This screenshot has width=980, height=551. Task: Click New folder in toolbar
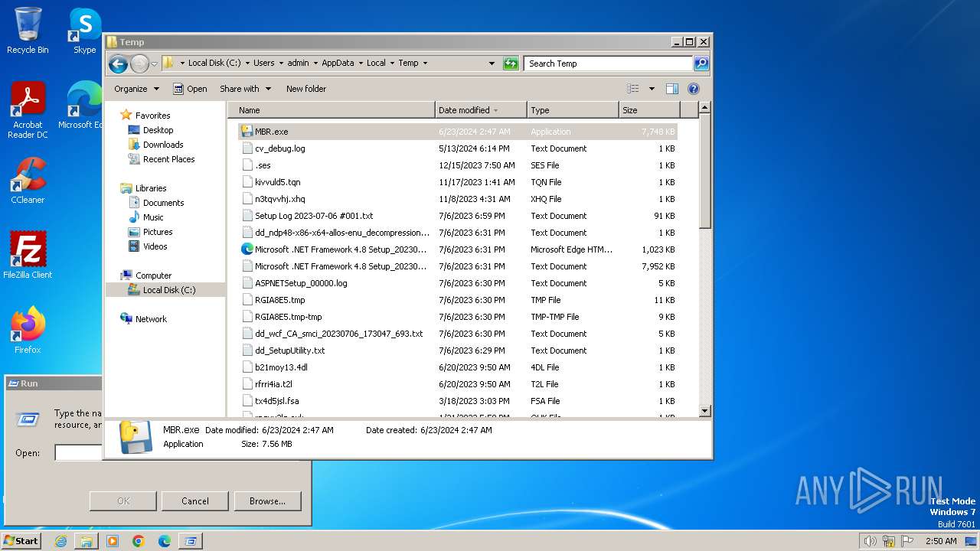(x=306, y=89)
